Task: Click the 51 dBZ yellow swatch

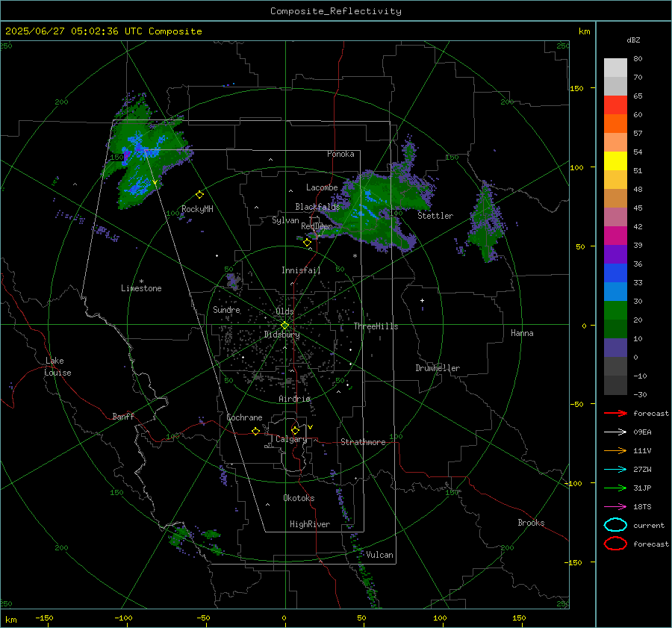Action: point(615,161)
